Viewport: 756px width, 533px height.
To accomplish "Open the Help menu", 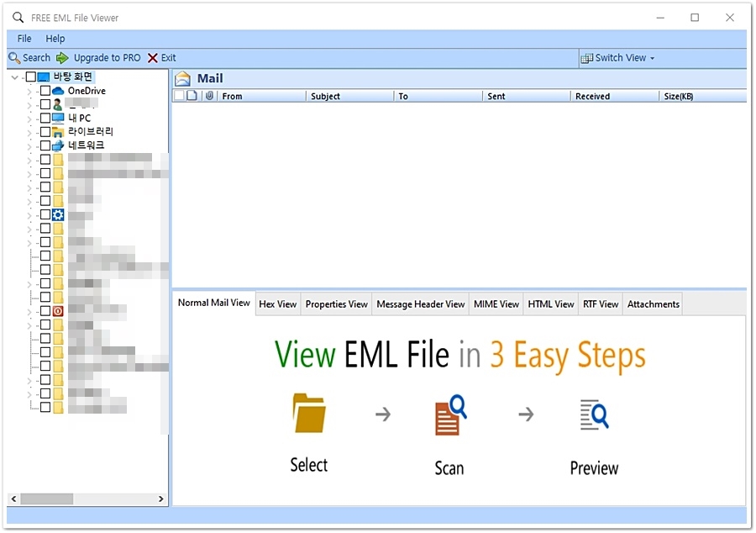I will click(55, 39).
